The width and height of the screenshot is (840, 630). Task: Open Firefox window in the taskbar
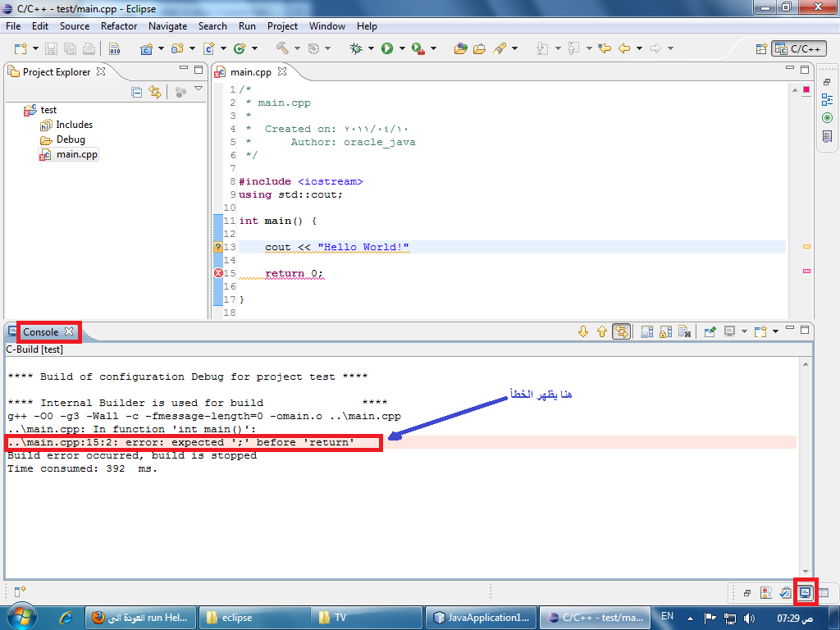[x=141, y=618]
